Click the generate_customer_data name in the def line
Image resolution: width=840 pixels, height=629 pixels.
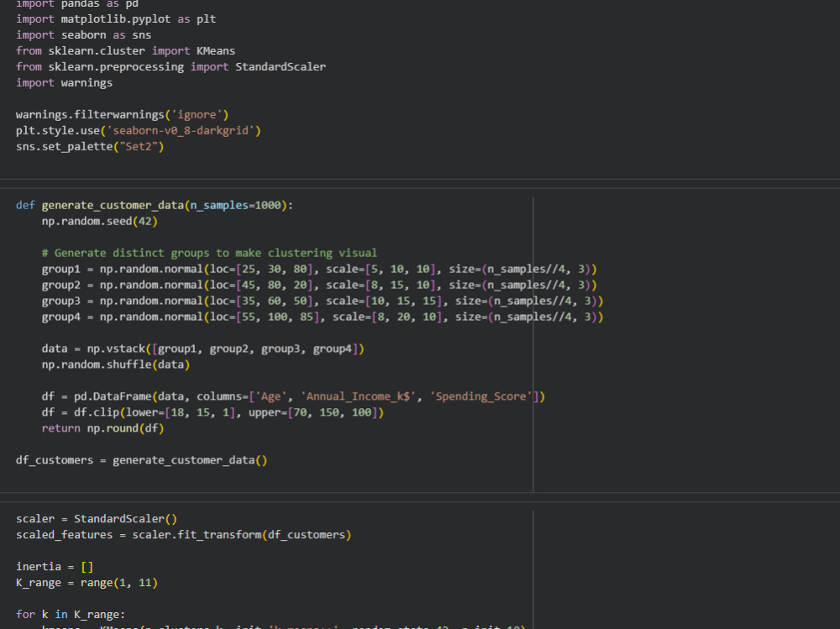(113, 205)
